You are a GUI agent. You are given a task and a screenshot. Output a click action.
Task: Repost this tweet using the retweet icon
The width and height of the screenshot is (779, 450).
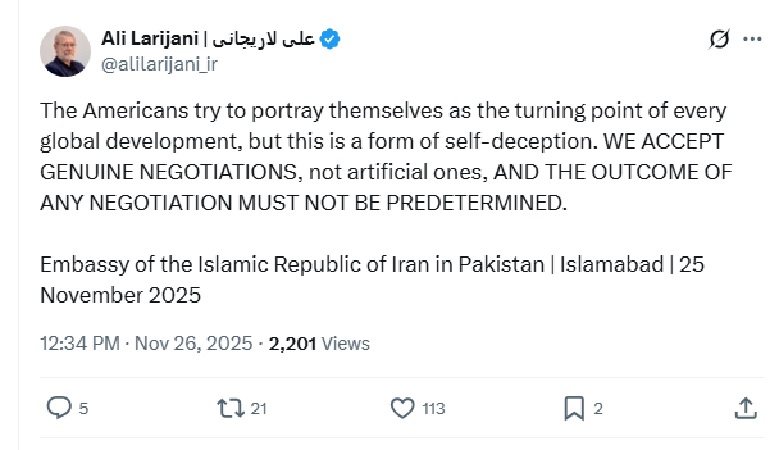pyautogui.click(x=229, y=407)
